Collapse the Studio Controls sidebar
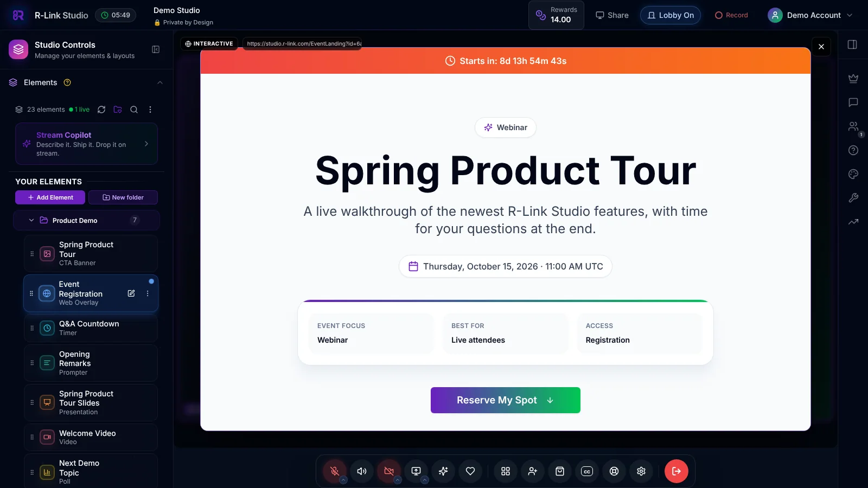 (x=156, y=49)
